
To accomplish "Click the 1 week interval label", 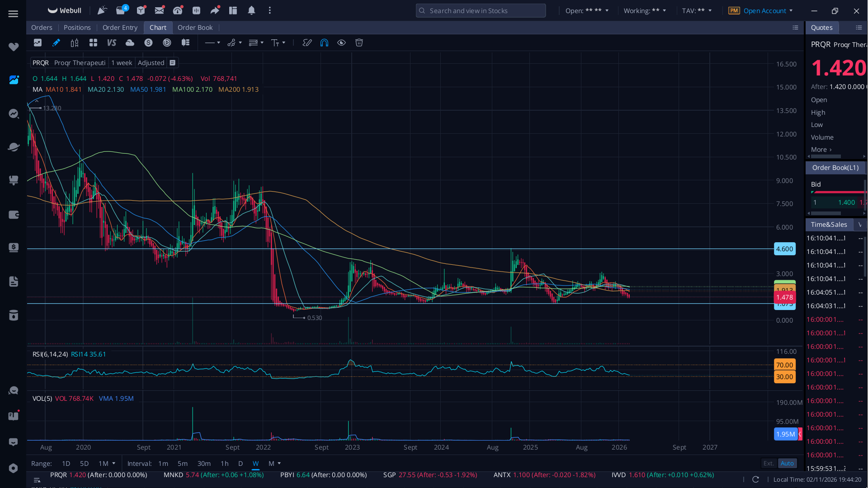I will point(122,63).
